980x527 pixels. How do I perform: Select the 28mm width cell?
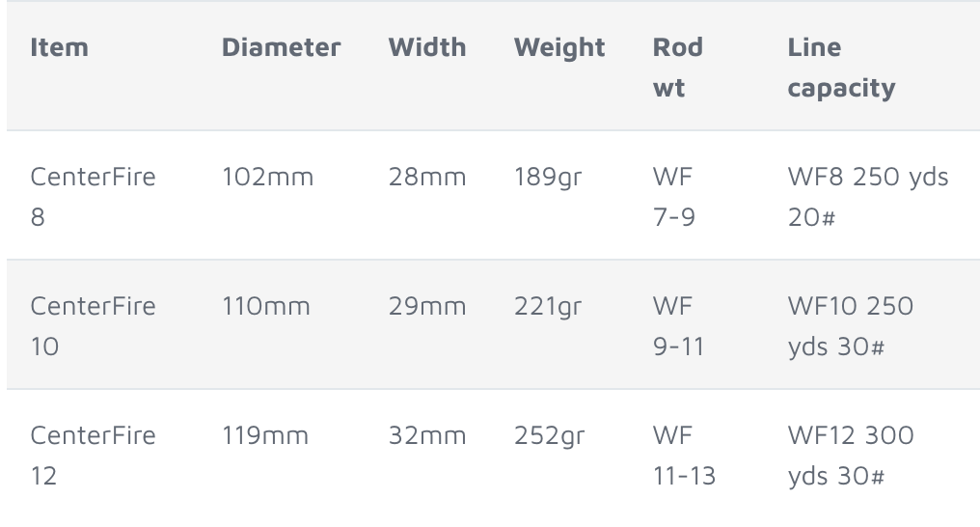[x=427, y=177]
